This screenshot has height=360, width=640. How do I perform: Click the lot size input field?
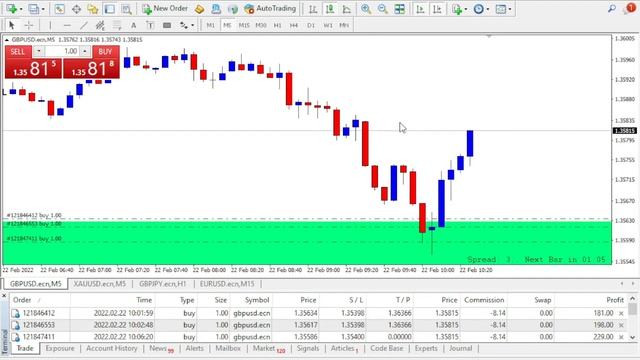62,51
